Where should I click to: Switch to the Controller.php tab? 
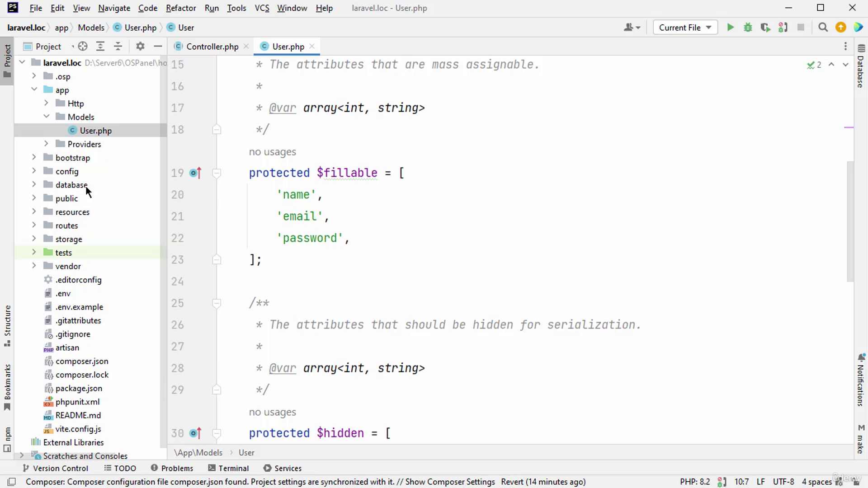pos(212,47)
